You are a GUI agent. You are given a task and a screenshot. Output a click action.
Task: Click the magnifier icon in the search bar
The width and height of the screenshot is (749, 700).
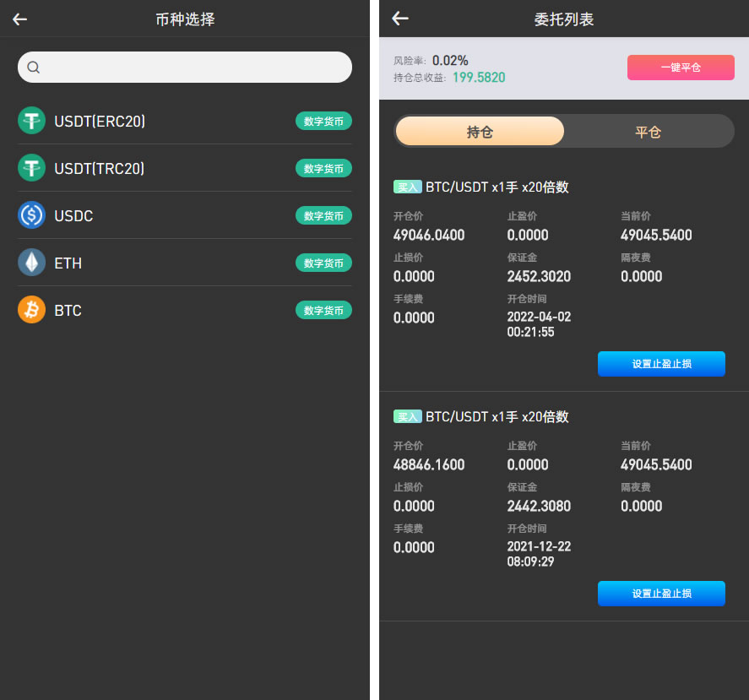(x=33, y=67)
